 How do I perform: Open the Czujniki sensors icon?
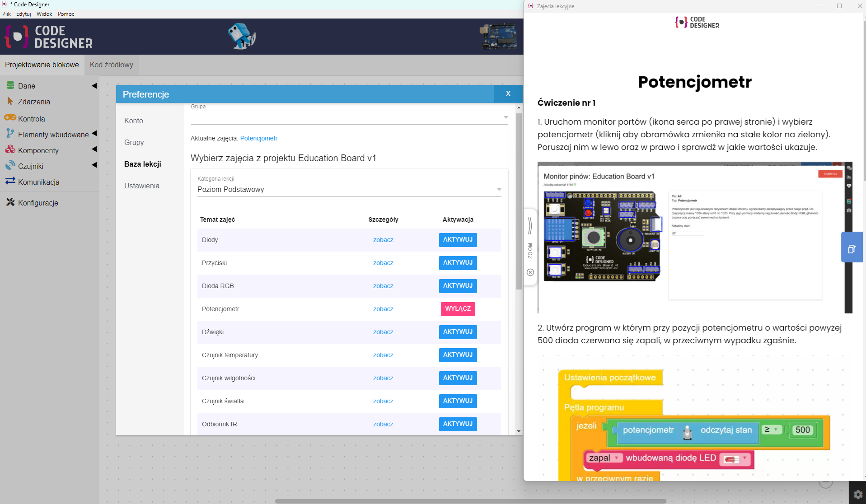tap(10, 166)
